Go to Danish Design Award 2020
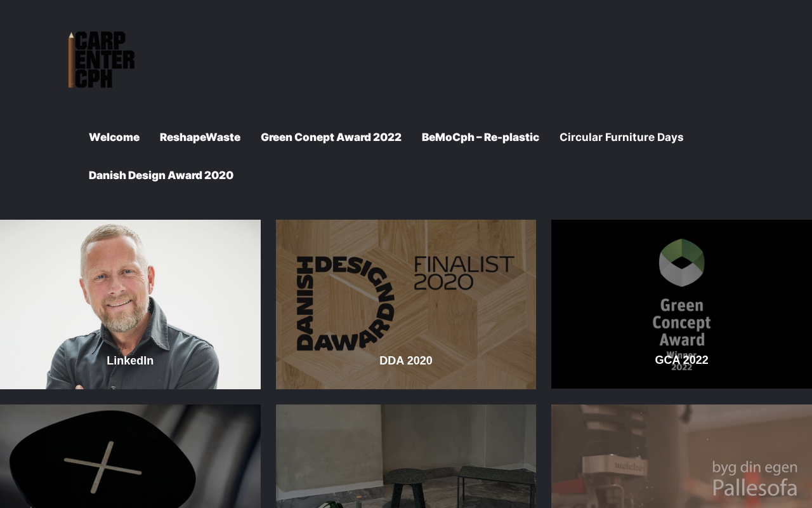 pos(161,175)
